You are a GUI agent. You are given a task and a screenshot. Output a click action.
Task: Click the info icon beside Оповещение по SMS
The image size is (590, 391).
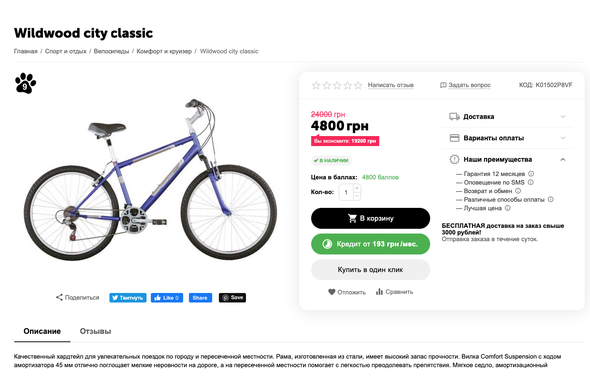(531, 182)
